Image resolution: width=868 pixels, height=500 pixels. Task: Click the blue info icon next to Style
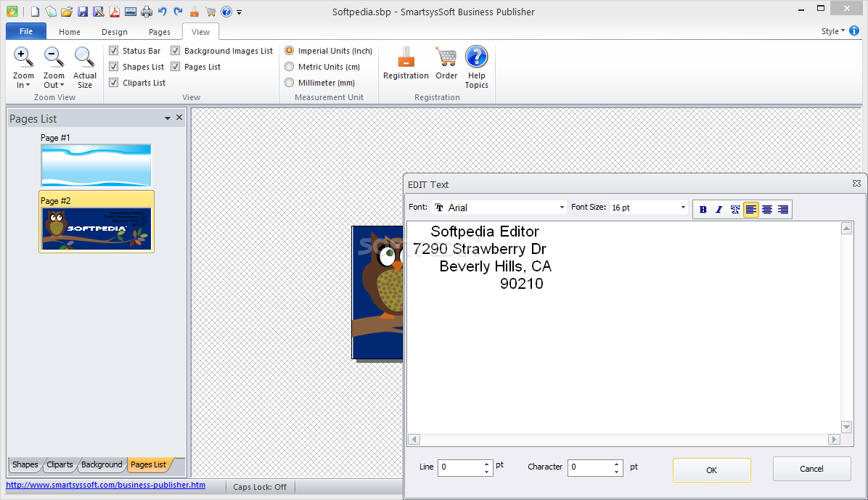coord(854,31)
